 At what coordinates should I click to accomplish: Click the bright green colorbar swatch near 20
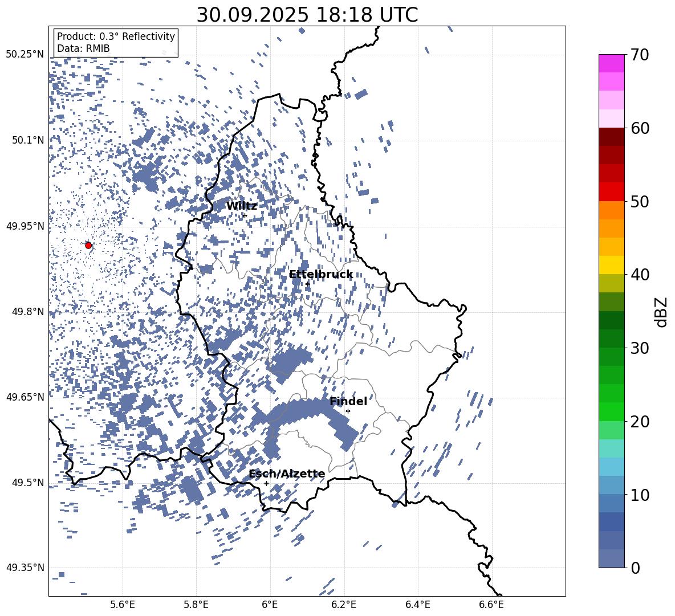coord(612,411)
